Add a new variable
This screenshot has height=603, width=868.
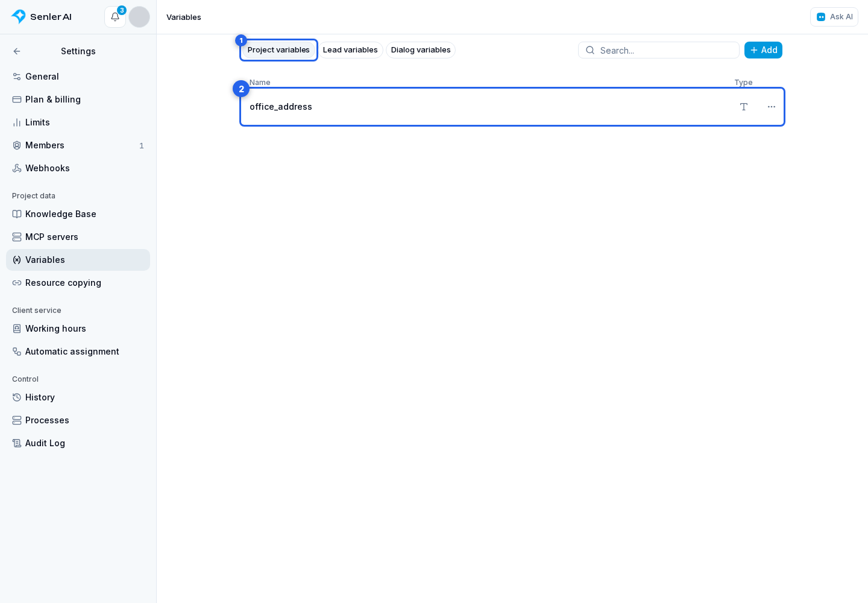[x=763, y=50]
